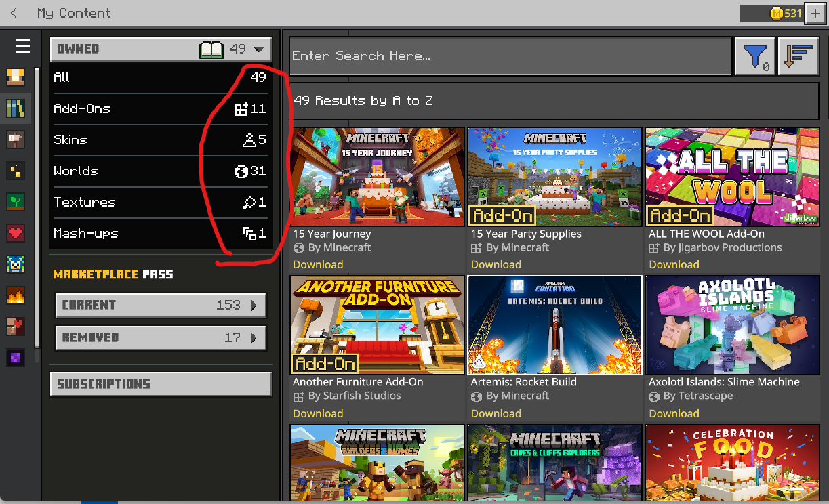Open the Builders & Biomes thumbnail
Image resolution: width=829 pixels, height=504 pixels.
pos(378,463)
